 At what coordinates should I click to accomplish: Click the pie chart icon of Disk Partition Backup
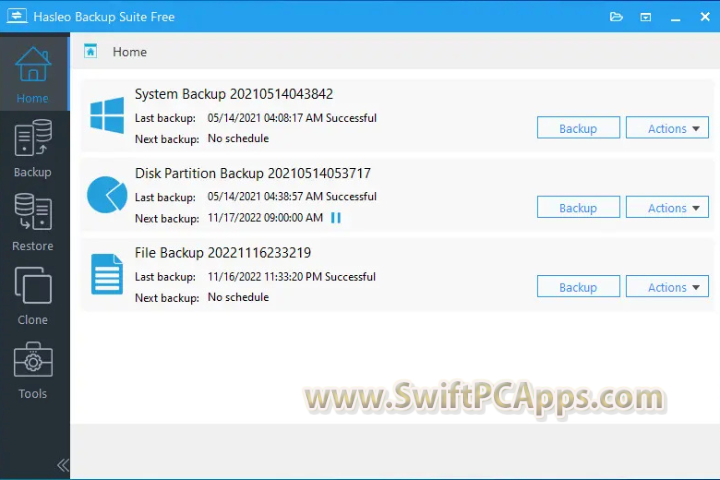coord(107,194)
